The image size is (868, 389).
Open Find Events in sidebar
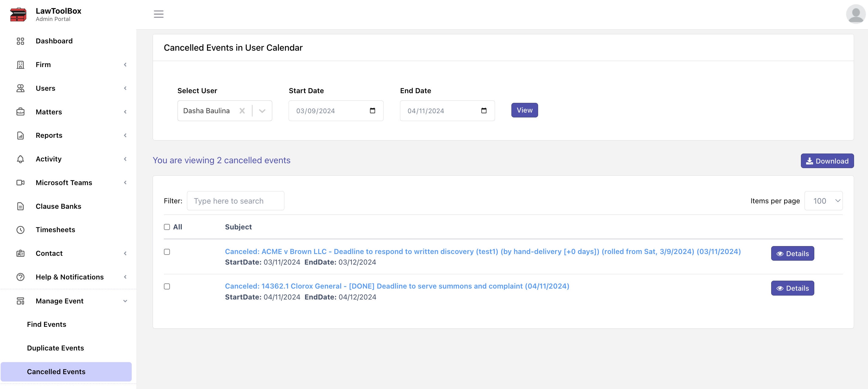click(x=46, y=324)
